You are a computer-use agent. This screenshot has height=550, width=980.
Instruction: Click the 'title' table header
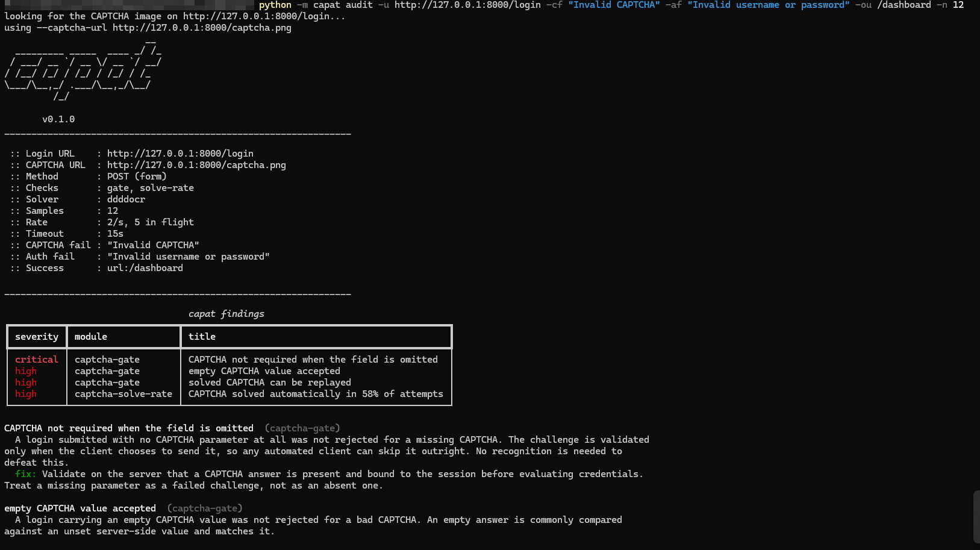coord(202,337)
